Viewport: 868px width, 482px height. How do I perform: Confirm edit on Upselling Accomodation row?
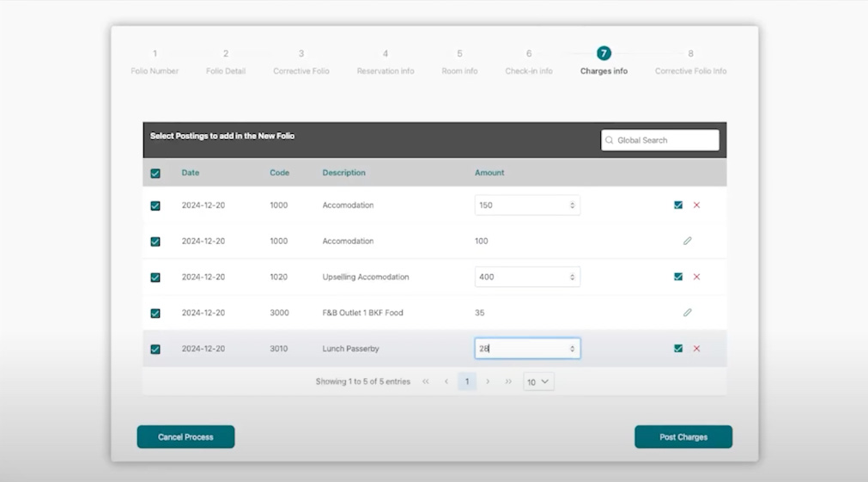[678, 277]
